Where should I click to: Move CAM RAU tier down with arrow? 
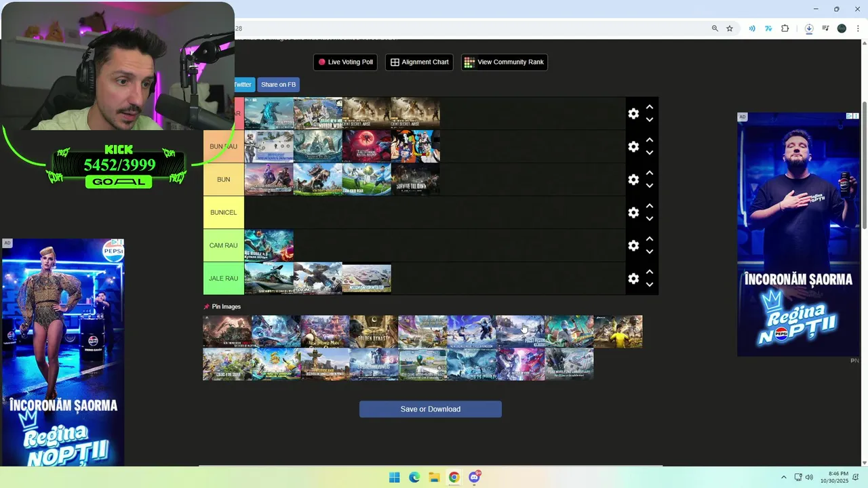pos(650,251)
